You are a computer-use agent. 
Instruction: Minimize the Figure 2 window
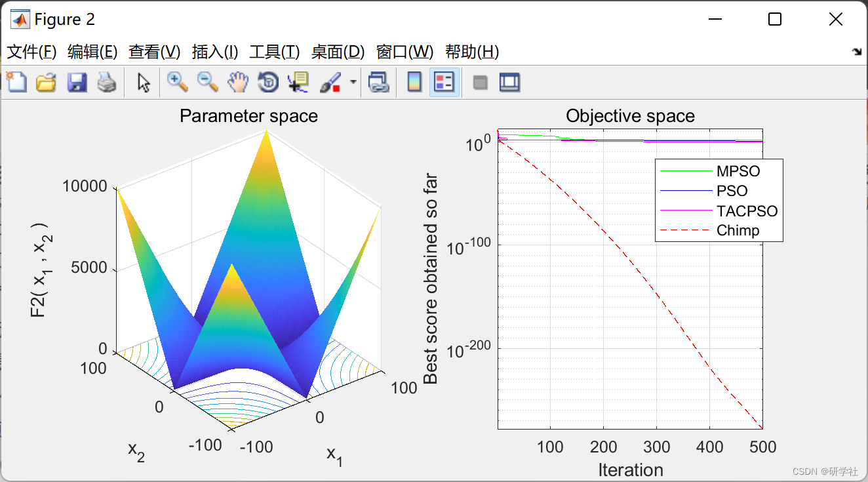pyautogui.click(x=715, y=20)
